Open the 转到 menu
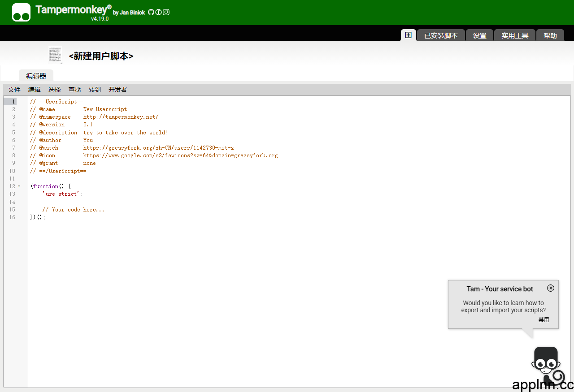Viewport: 574px width, 392px height. point(95,90)
